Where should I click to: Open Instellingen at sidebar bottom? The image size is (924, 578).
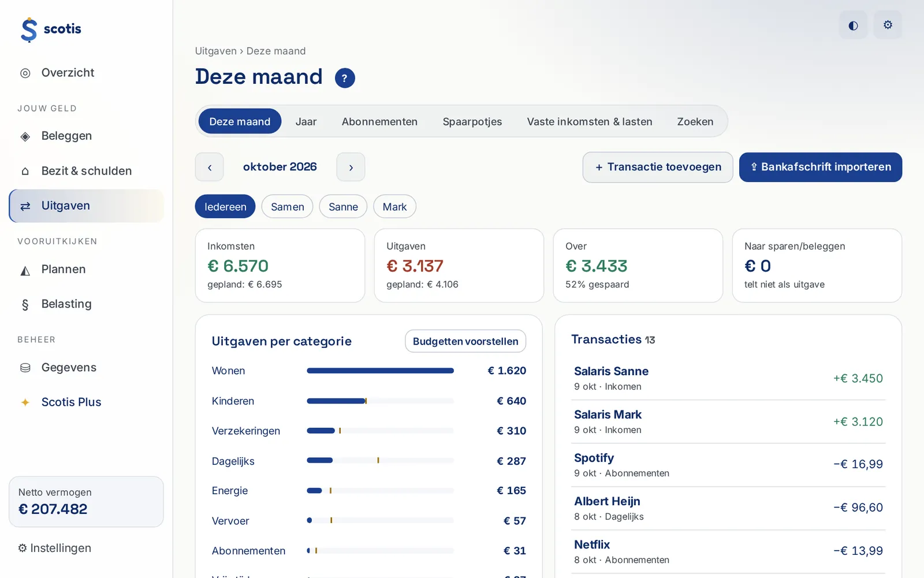pos(55,548)
